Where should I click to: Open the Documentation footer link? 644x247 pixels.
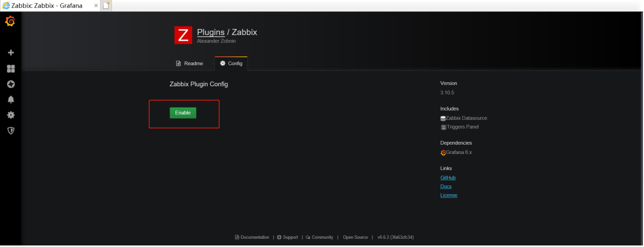coord(252,237)
